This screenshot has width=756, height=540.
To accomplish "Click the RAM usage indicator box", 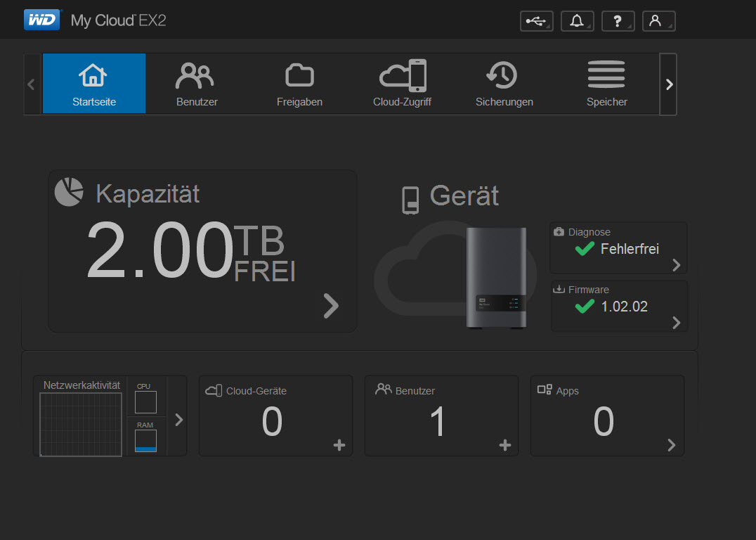I will 145,441.
